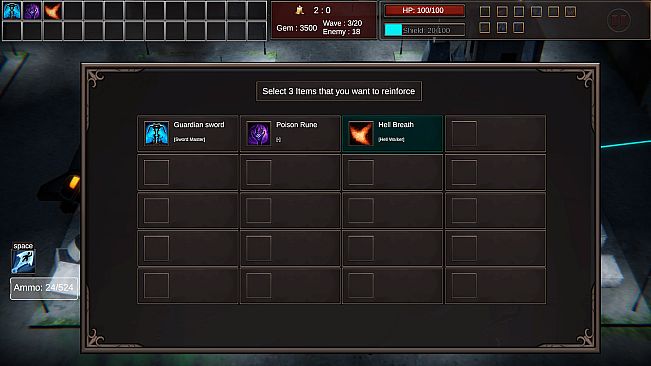Click the Select 3 items instruction banner
651x366 pixels.
339,91
